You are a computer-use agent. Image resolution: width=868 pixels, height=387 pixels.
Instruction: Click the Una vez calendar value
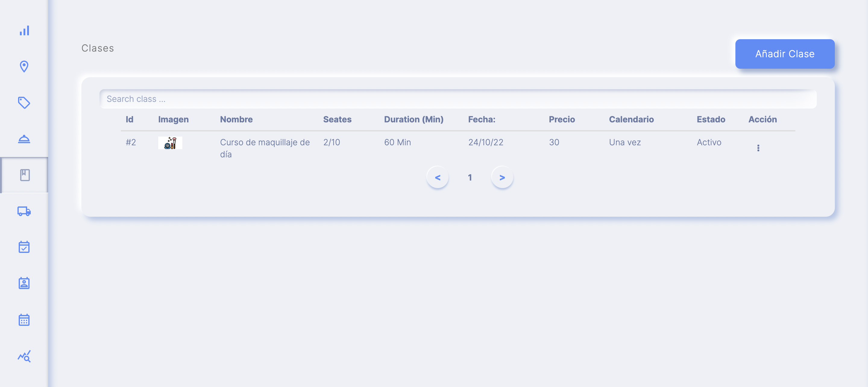(625, 142)
